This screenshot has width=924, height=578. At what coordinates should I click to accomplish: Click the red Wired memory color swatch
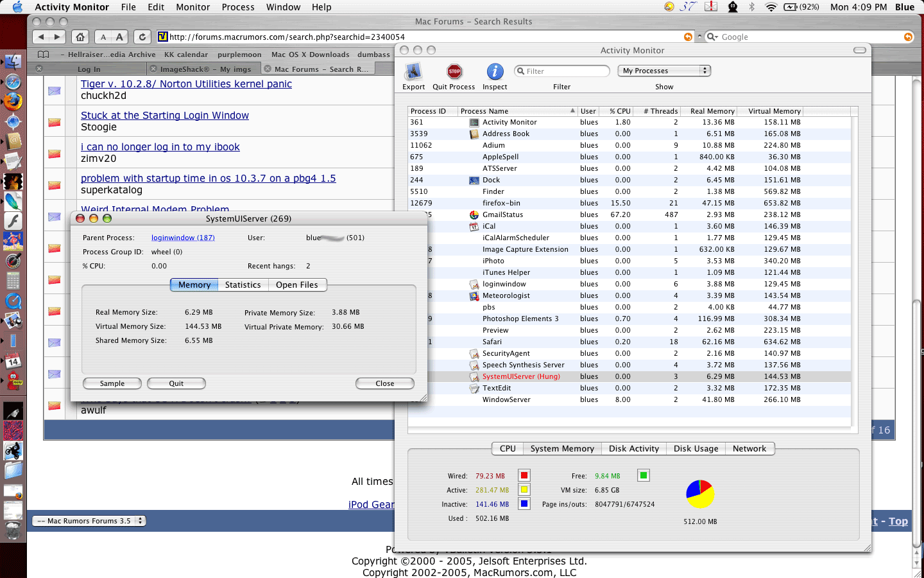click(x=524, y=475)
